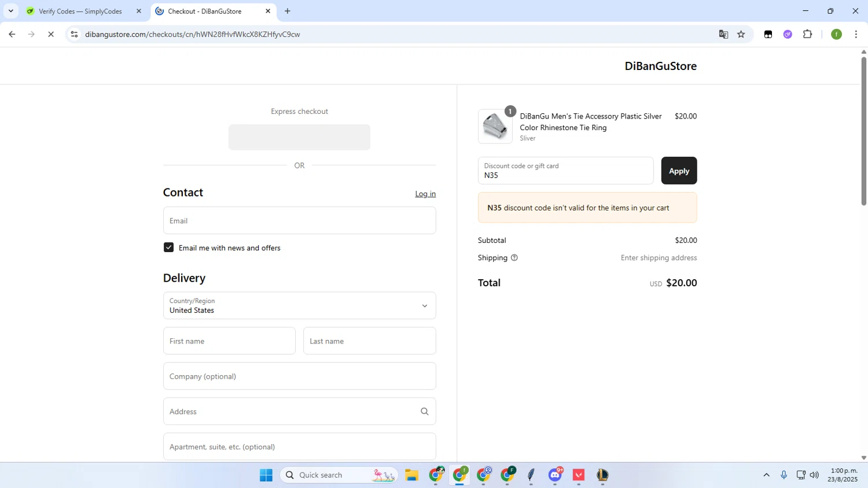Click the express checkout placeholder button
Image resolution: width=868 pixels, height=488 pixels.
(x=299, y=137)
